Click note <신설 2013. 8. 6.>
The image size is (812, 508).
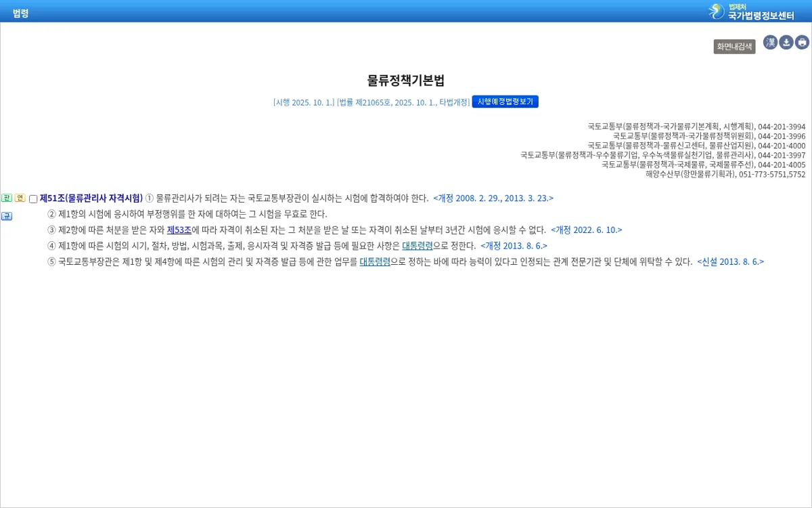(x=731, y=261)
